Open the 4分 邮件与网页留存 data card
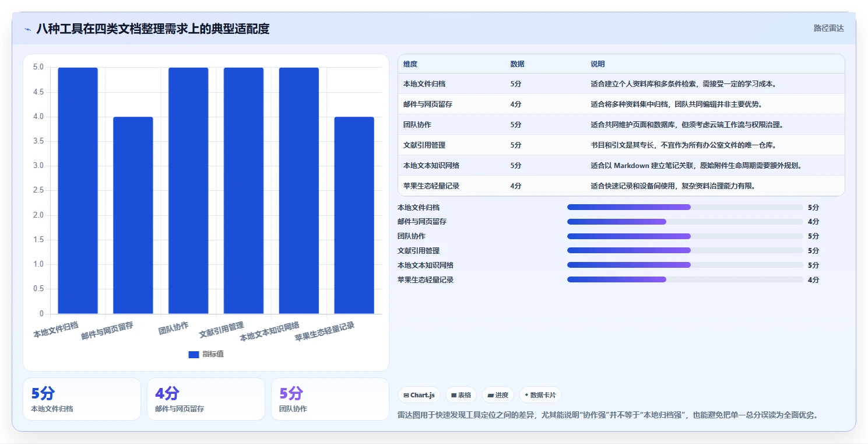Viewport: 868px width, 444px height. 206,399
